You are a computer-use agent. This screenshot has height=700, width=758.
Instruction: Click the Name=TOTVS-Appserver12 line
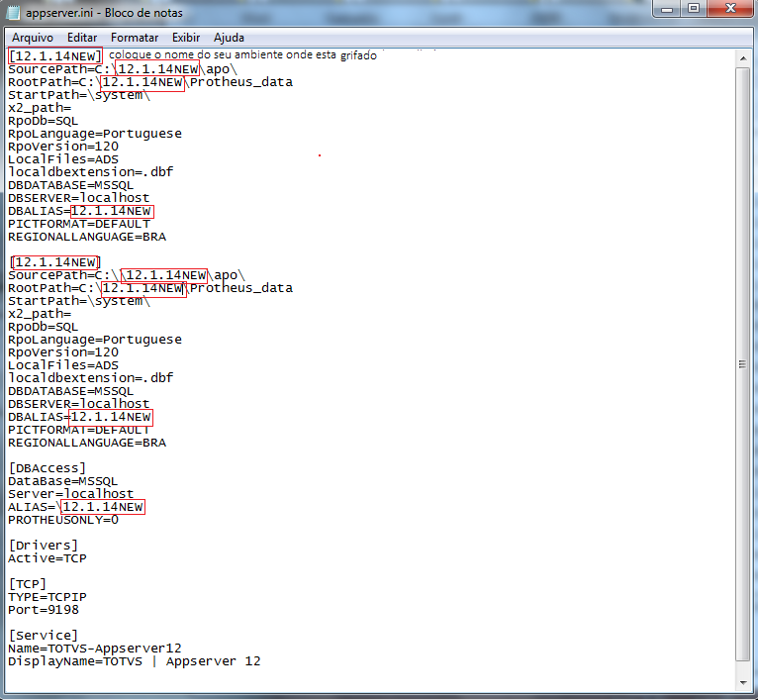95,649
